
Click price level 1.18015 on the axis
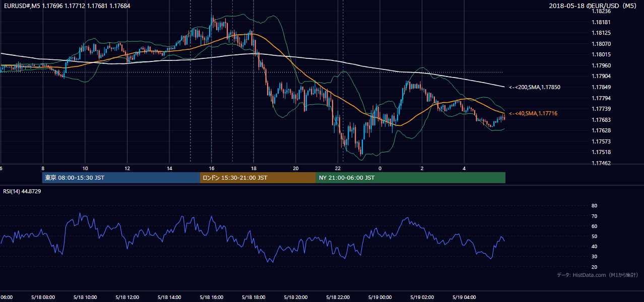coord(601,54)
